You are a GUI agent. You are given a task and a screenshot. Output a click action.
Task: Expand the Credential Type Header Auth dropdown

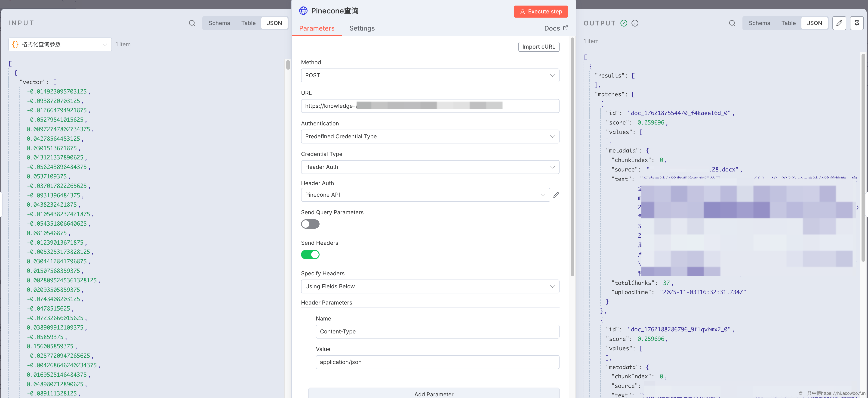tap(430, 167)
